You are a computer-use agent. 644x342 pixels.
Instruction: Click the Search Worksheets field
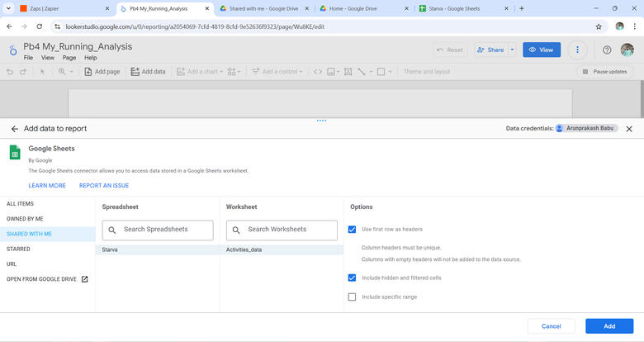[x=282, y=230]
